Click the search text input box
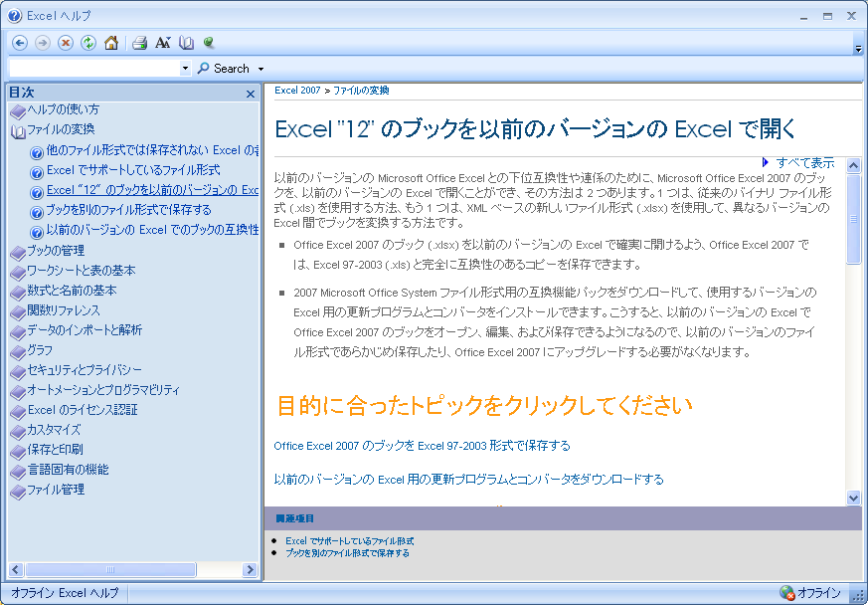The image size is (868, 605). 95,68
